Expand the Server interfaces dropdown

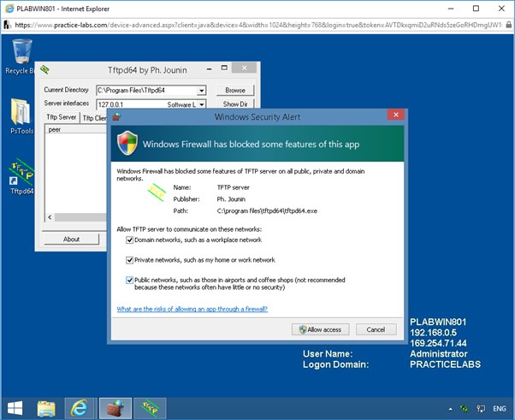click(201, 104)
